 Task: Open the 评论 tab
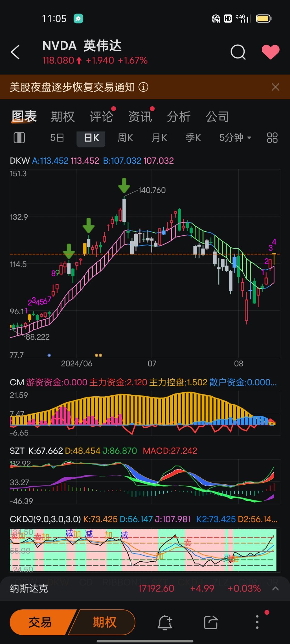[101, 117]
